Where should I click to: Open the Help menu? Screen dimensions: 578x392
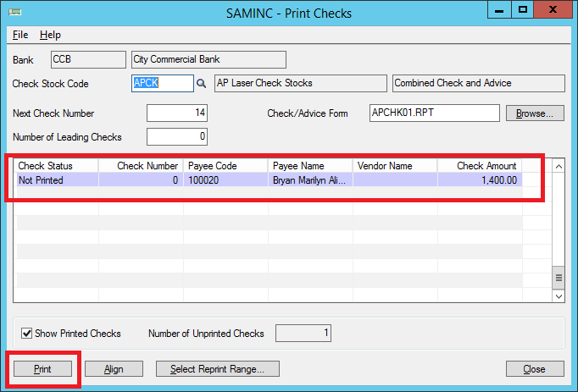point(50,35)
